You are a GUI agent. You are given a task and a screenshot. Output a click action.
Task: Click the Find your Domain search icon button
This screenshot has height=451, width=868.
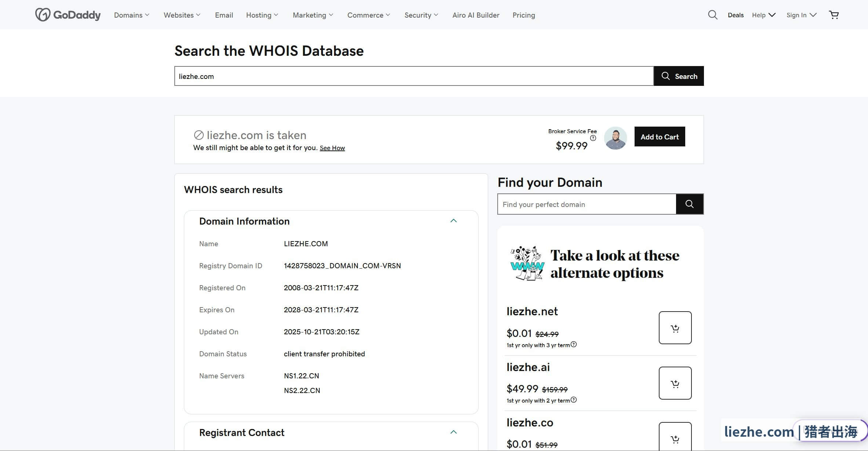tap(690, 204)
